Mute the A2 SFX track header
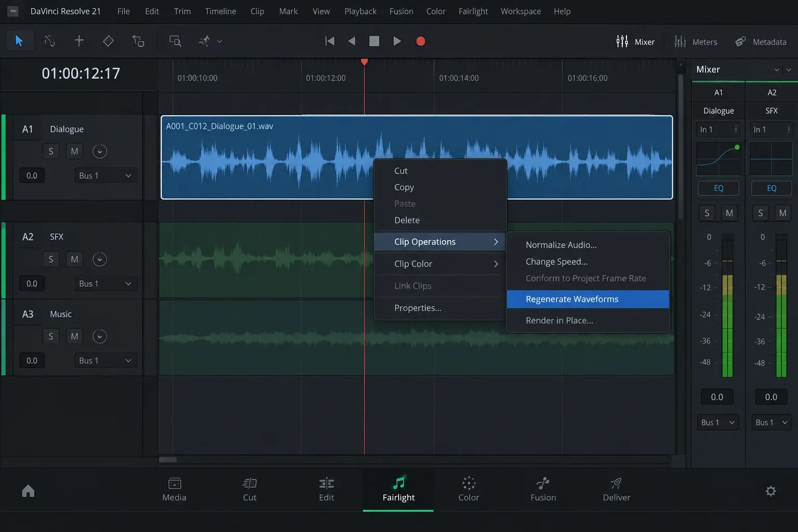Viewport: 798px width, 532px height. (x=74, y=259)
